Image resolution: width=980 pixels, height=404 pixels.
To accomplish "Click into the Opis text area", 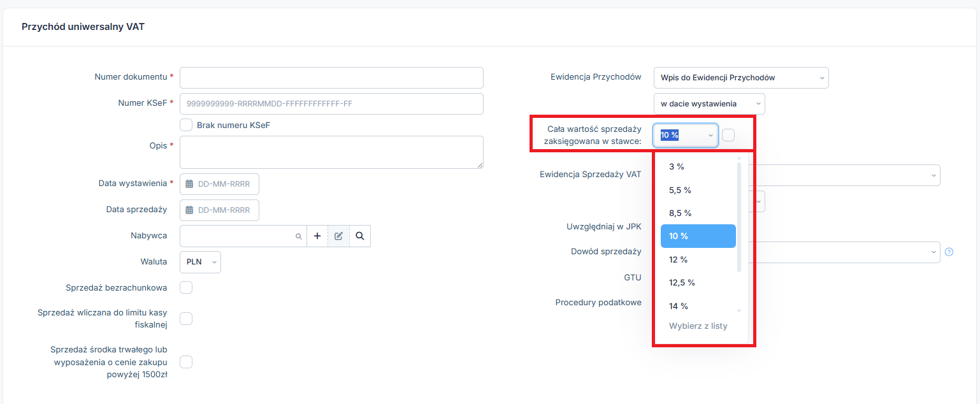I will [x=331, y=152].
